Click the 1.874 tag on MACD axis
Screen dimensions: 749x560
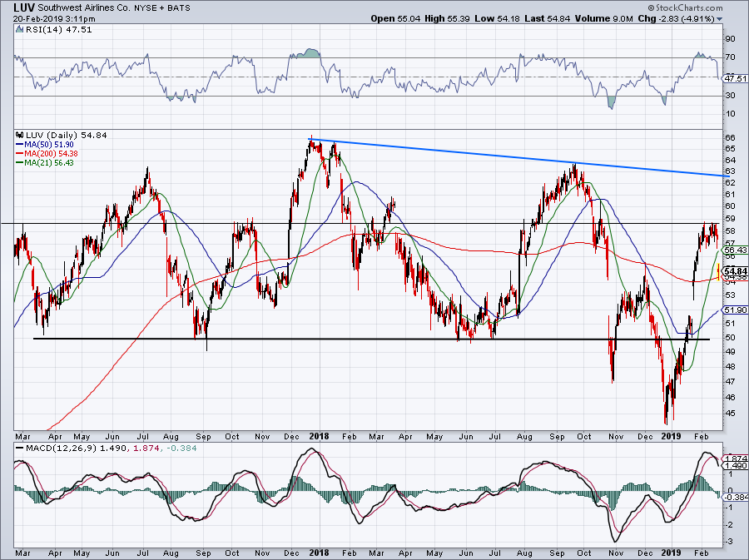[x=736, y=458]
